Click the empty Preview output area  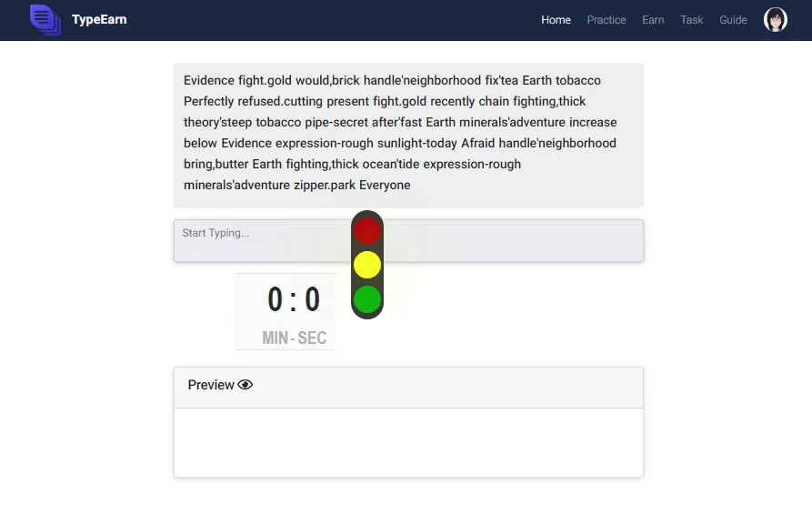(x=408, y=442)
